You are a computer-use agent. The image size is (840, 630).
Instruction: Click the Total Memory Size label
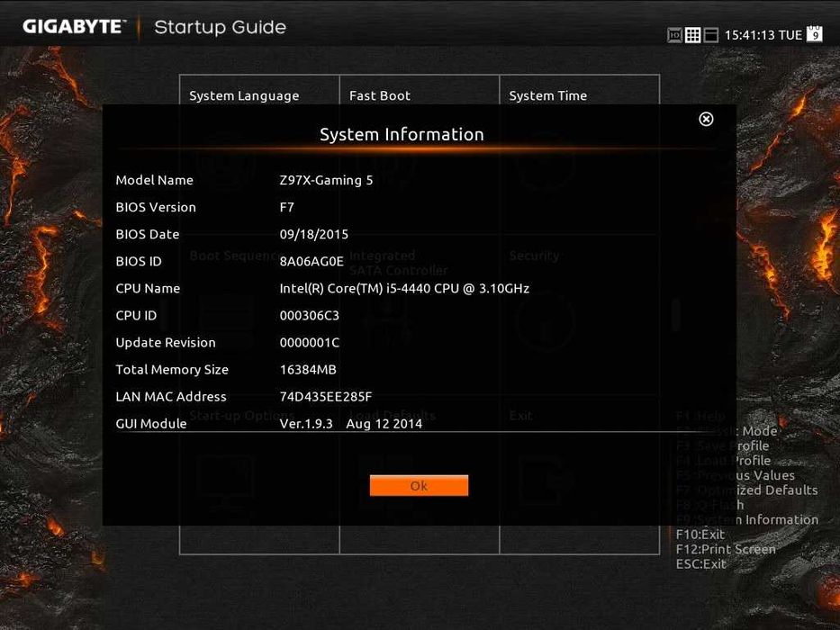click(172, 370)
